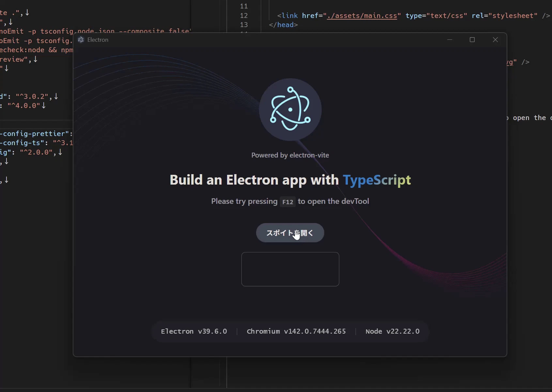The width and height of the screenshot is (552, 392).
Task: Click the "echeck:node" text in the editor
Action: tap(22, 50)
